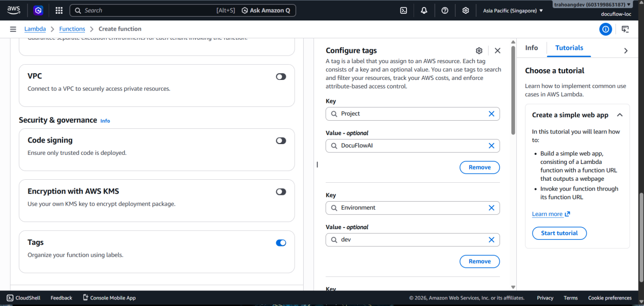Clear the Project key field
This screenshot has height=306, width=644.
(491, 114)
